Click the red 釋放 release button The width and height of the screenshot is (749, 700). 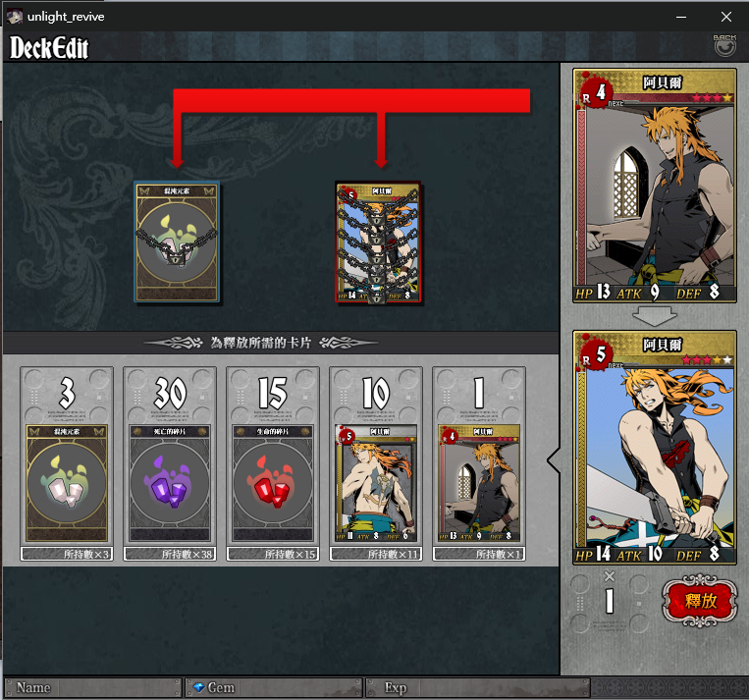coord(700,601)
